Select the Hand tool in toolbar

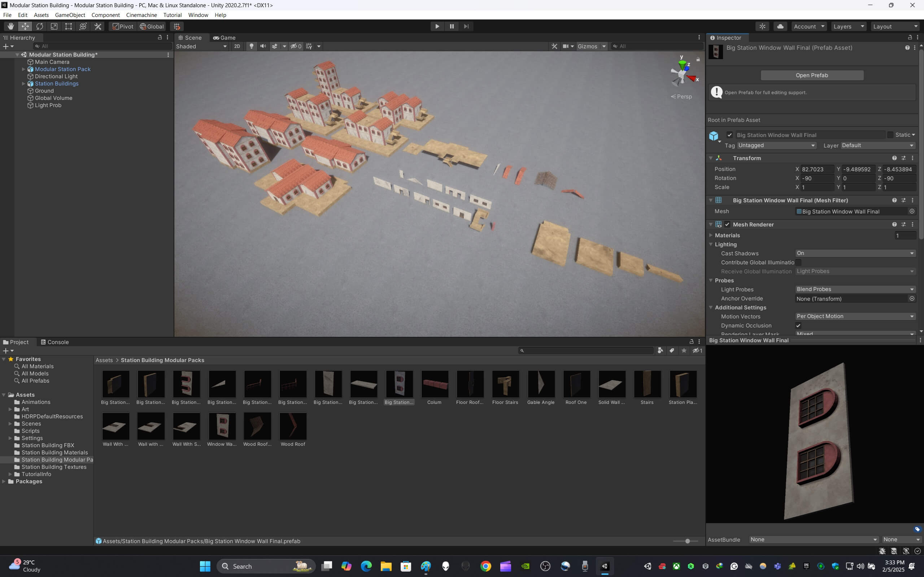click(11, 26)
